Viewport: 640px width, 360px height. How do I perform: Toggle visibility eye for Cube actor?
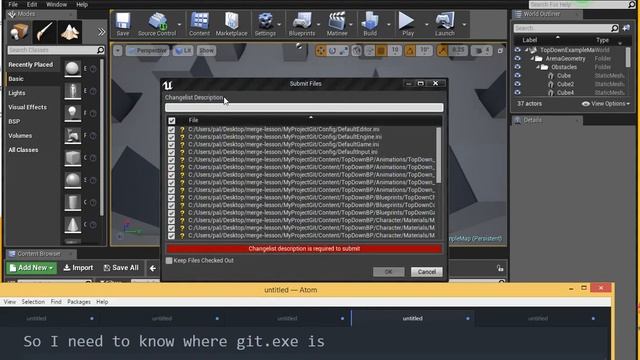click(518, 76)
